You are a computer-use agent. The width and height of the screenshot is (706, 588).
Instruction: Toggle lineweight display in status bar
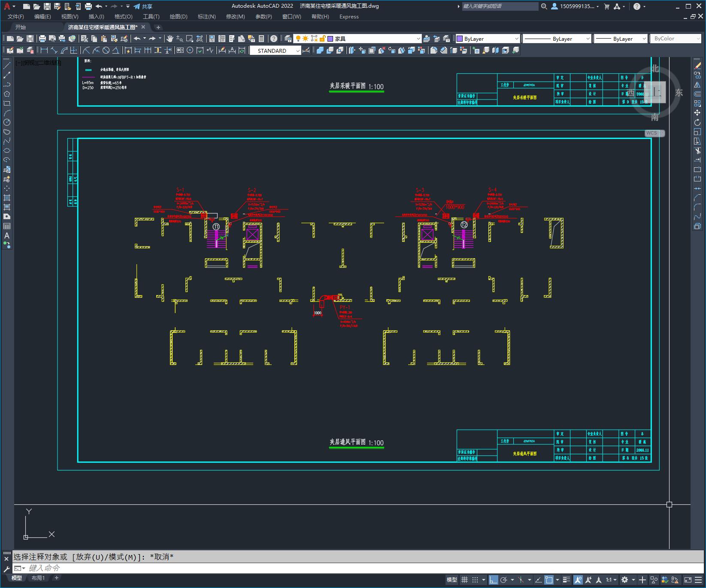click(x=567, y=580)
